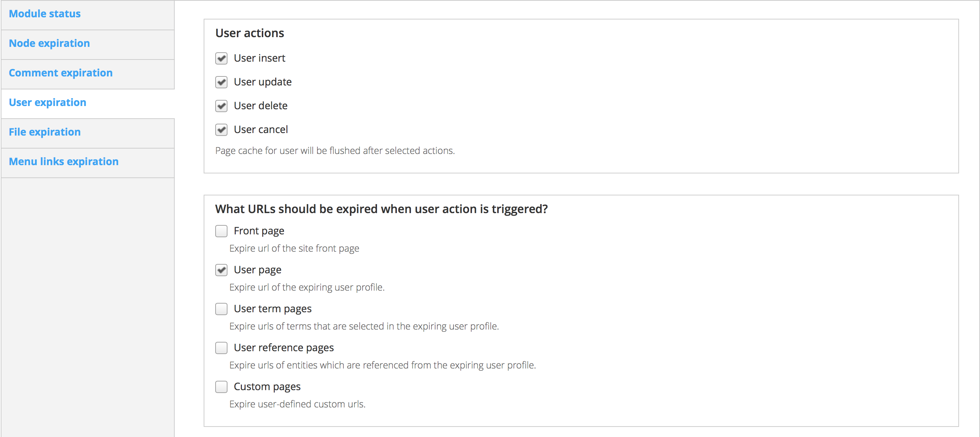Uncheck the User update checkbox

click(x=221, y=82)
